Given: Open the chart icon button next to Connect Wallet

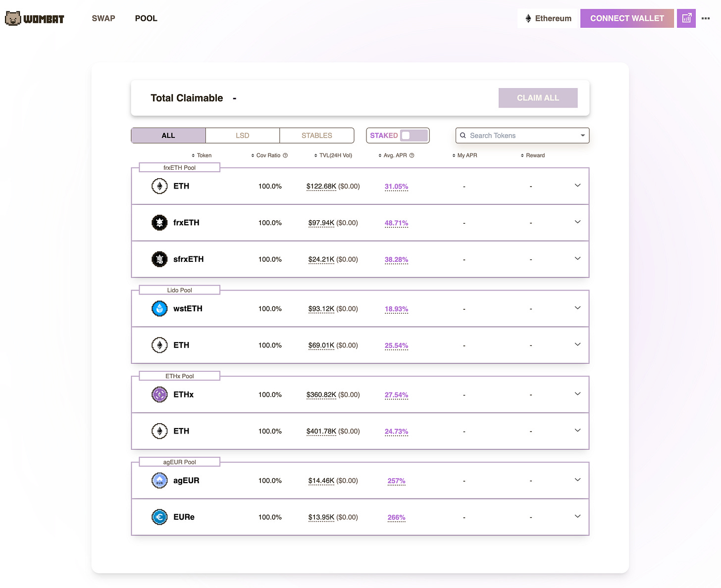Looking at the screenshot, I should pos(686,18).
